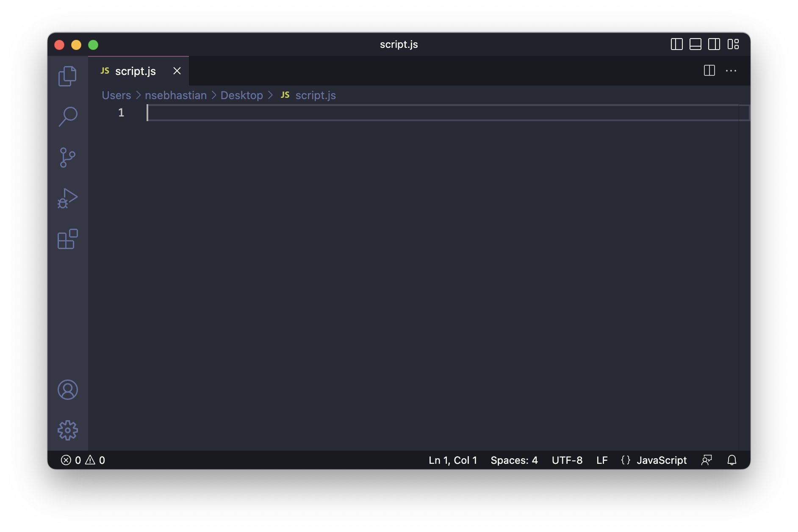Click the JS file icon in breadcrumb
Image resolution: width=798 pixels, height=532 pixels.
coord(285,95)
